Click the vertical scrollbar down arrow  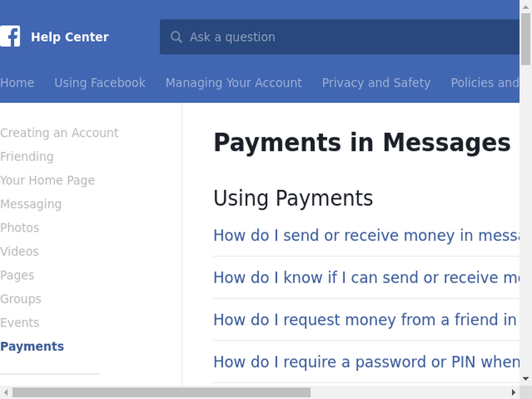(526, 379)
